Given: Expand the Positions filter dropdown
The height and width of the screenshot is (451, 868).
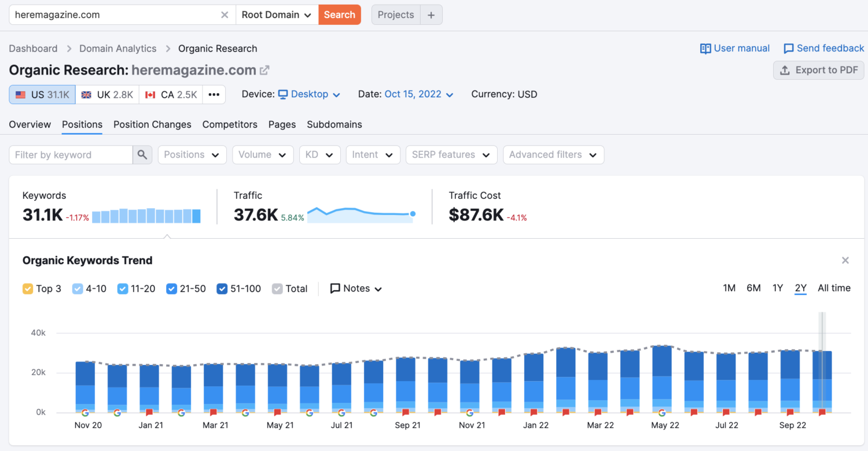Looking at the screenshot, I should click(192, 154).
